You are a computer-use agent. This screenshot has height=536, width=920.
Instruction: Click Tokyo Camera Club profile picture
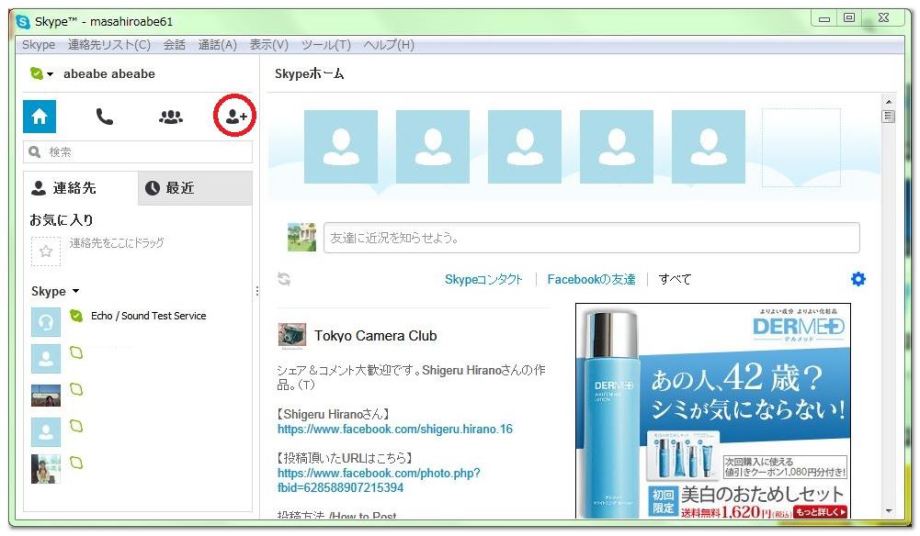click(292, 335)
